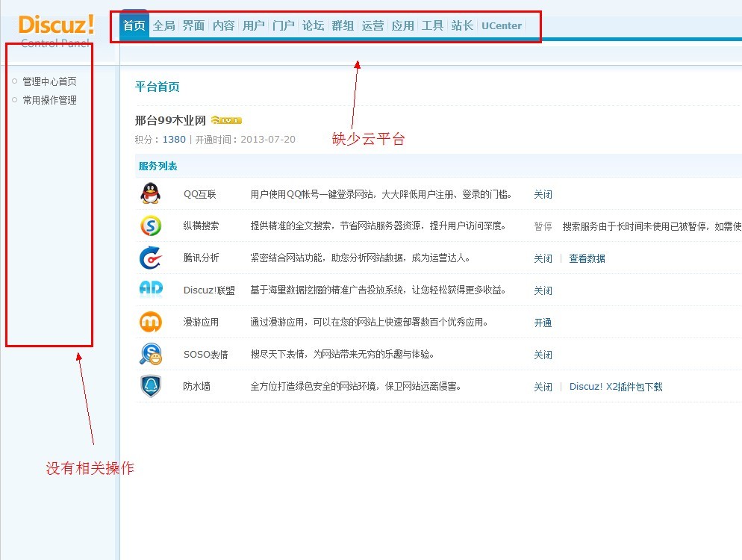Viewport: 742px width, 560px height.
Task: Open the 用户 tab
Action: 254,25
